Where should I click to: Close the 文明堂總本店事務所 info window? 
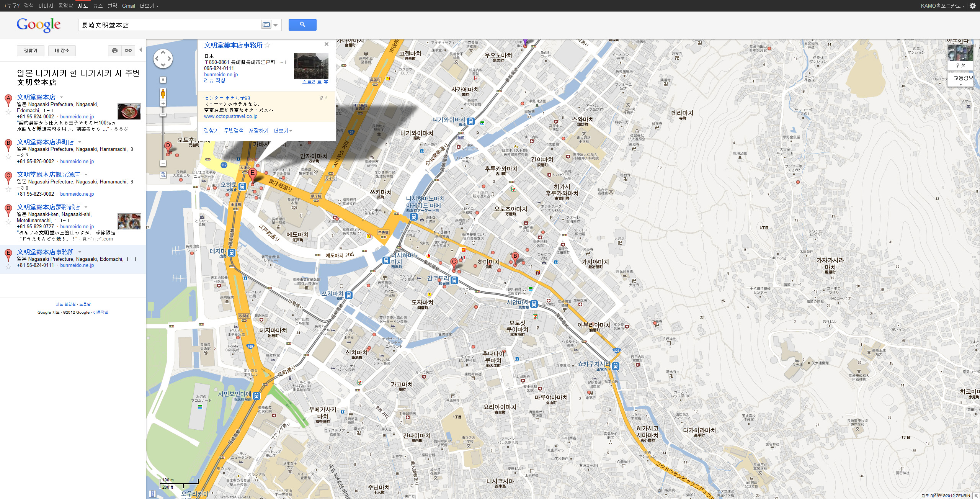(327, 44)
